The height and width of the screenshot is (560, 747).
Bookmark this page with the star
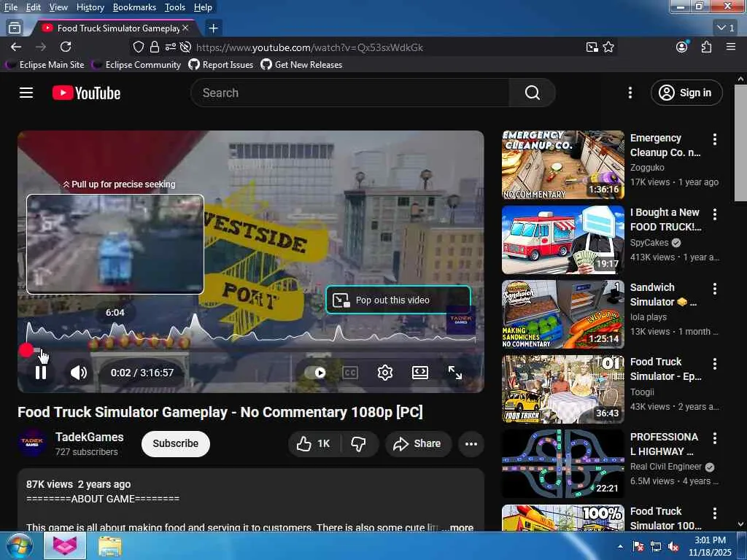608,47
